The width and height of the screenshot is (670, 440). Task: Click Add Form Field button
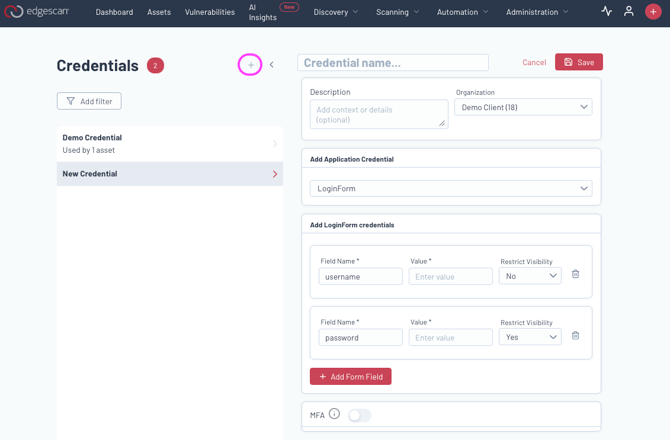pos(350,376)
